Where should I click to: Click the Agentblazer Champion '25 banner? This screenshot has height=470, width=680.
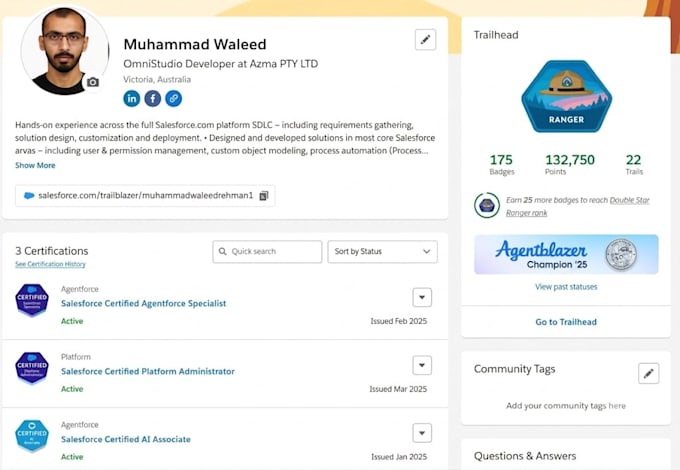[566, 255]
